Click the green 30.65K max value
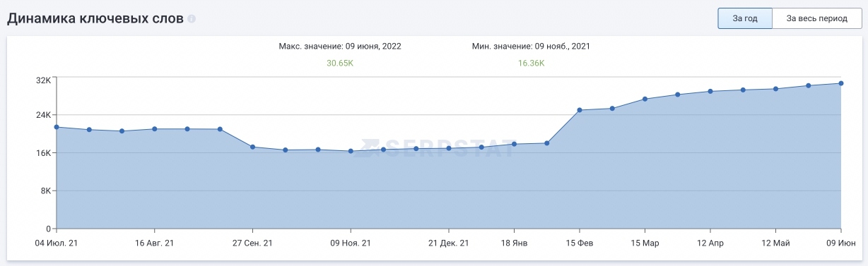The height and width of the screenshot is (266, 868). tap(340, 64)
